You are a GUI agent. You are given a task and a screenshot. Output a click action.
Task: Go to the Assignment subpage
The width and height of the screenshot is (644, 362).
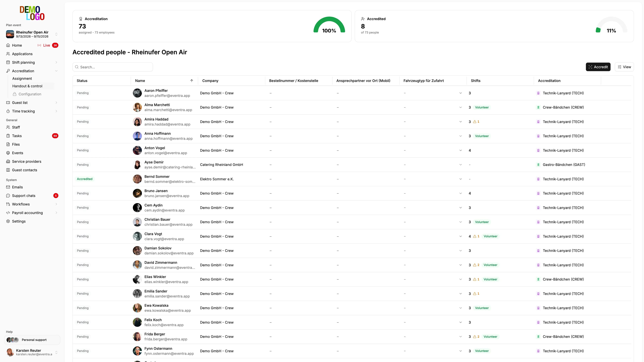click(x=22, y=78)
